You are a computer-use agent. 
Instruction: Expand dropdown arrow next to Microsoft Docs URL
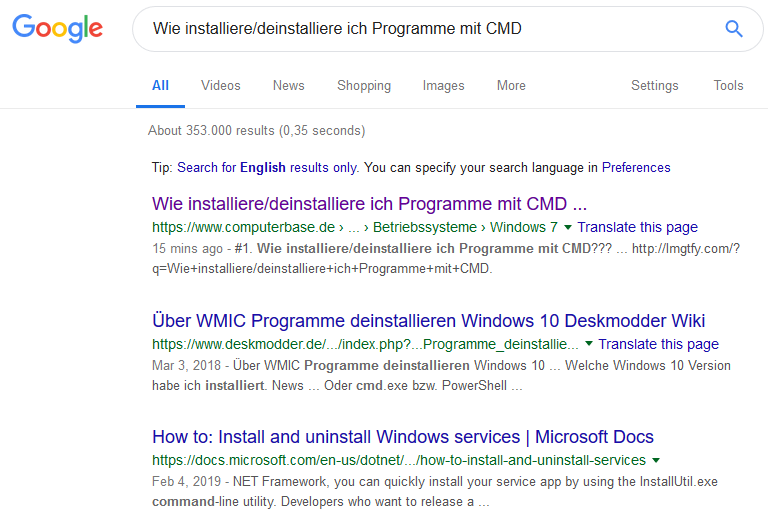click(656, 461)
